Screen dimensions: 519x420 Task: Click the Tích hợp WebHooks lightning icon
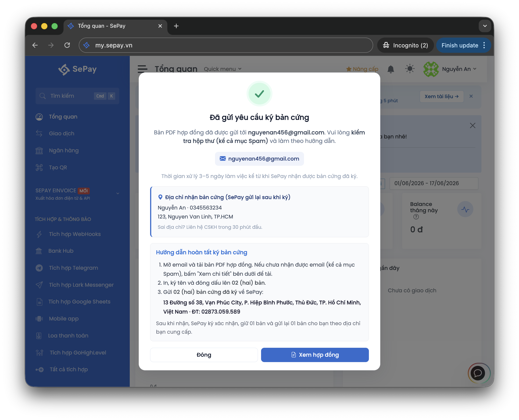point(39,234)
